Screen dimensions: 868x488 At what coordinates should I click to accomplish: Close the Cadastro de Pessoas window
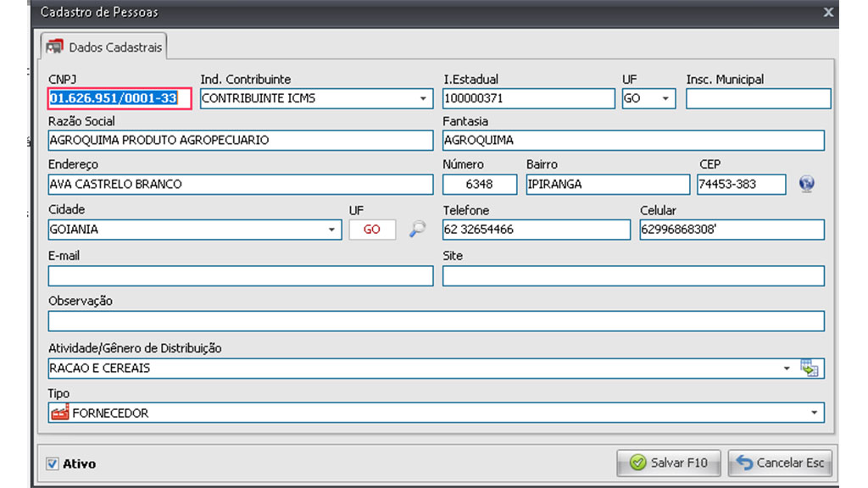click(x=828, y=12)
